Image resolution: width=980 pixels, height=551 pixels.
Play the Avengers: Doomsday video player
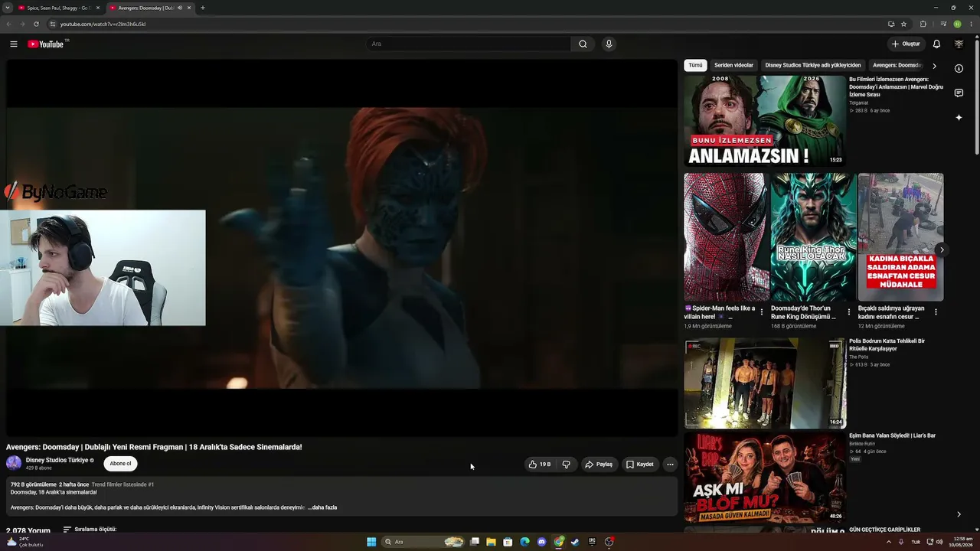pyautogui.click(x=341, y=248)
